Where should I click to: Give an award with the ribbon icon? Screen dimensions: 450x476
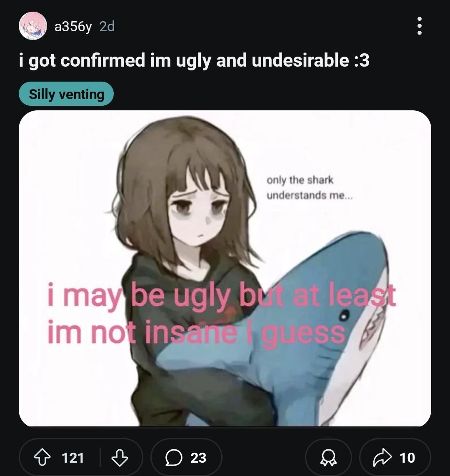coord(328,457)
